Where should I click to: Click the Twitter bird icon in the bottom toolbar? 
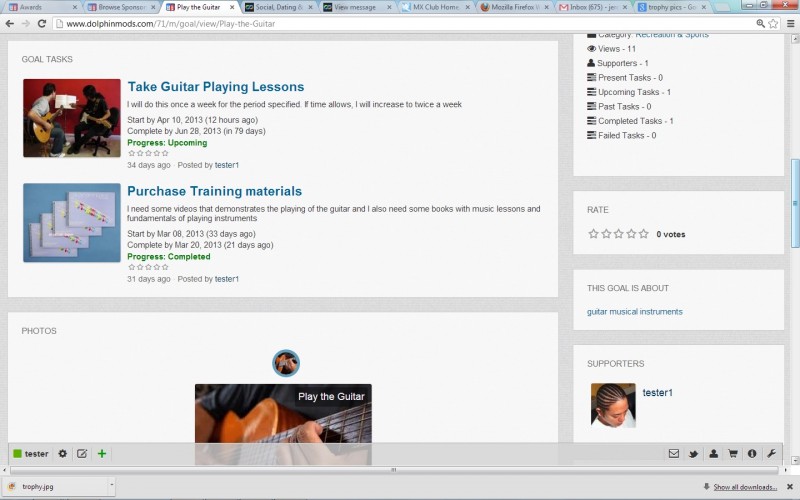693,454
